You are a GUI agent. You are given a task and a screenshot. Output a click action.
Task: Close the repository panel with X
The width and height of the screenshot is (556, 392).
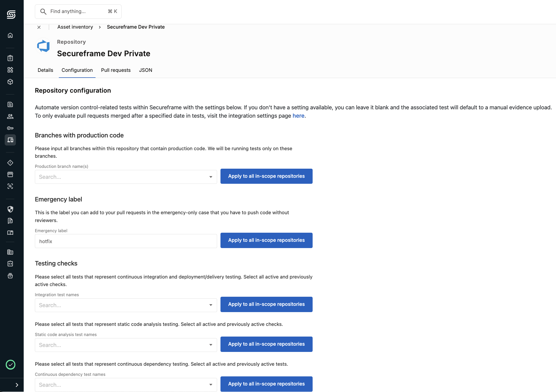pos(39,27)
